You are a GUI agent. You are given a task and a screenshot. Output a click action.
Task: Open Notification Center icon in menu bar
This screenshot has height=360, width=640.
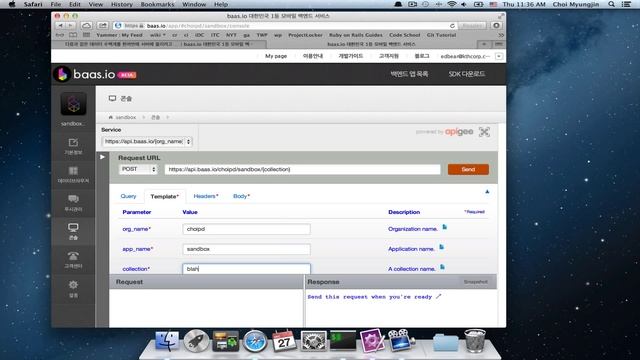coord(627,4)
